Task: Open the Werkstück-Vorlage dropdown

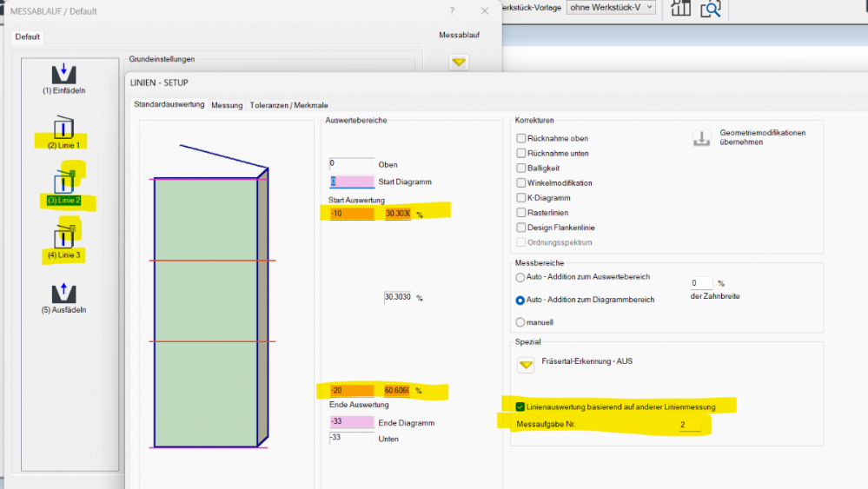Action: (611, 8)
